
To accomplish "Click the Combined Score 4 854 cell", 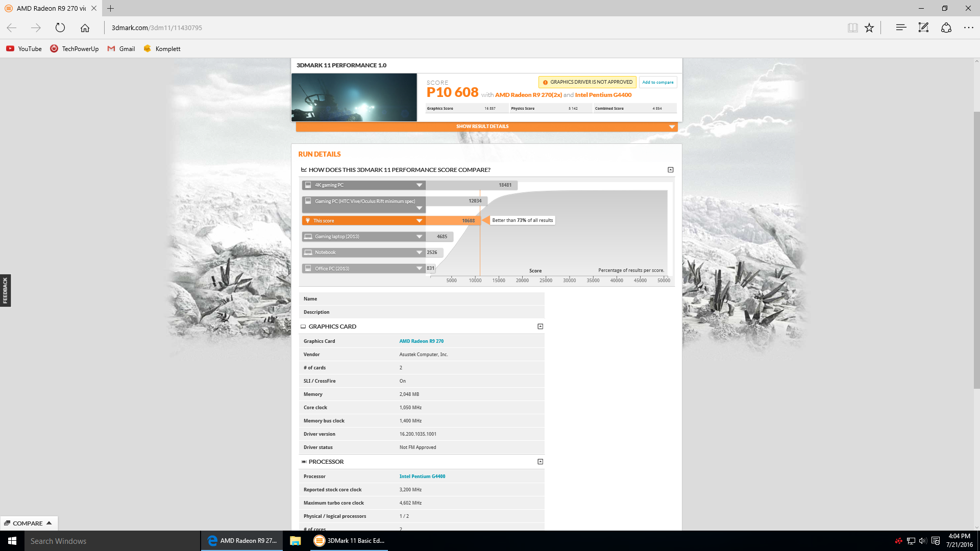I will click(635, 109).
